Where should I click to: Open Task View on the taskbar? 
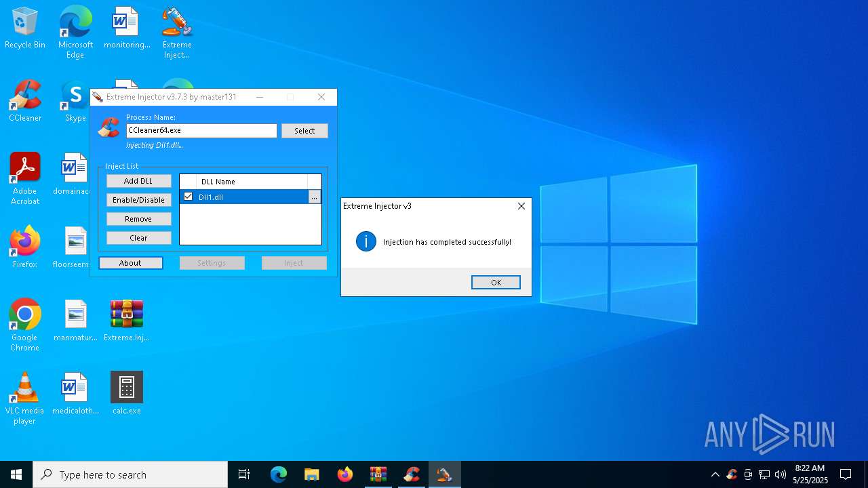244,474
